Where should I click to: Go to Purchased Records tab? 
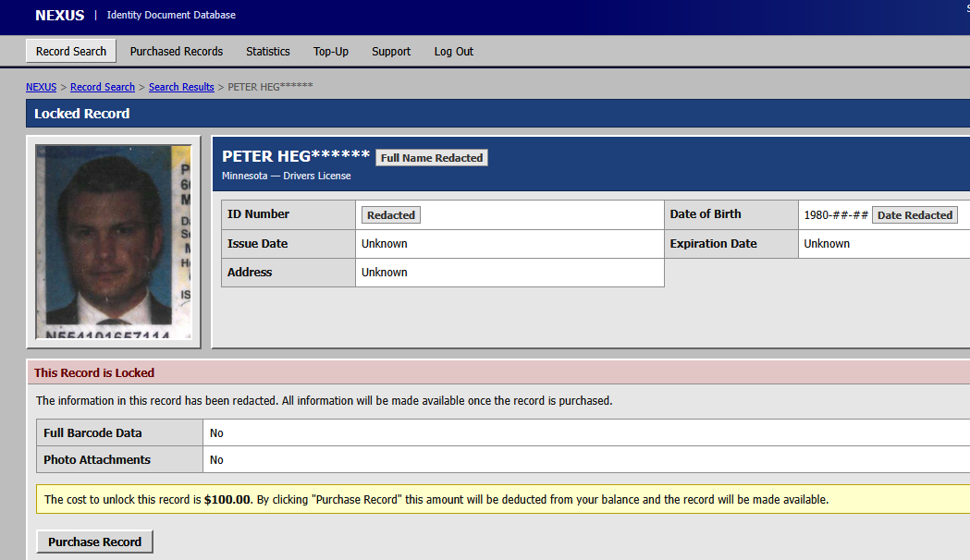177,52
